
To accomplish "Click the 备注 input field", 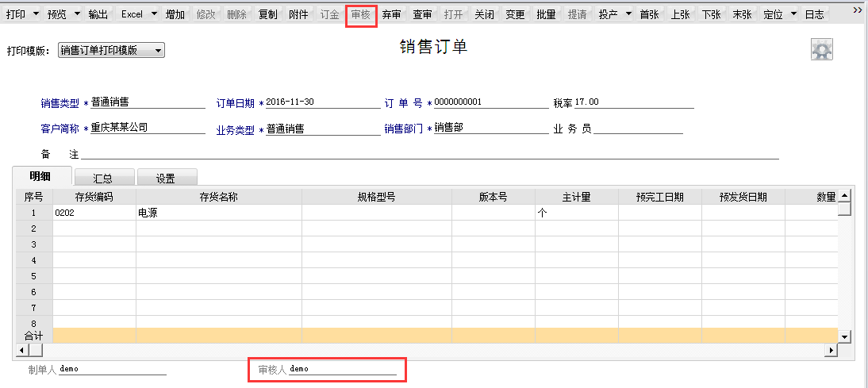I will (430, 153).
